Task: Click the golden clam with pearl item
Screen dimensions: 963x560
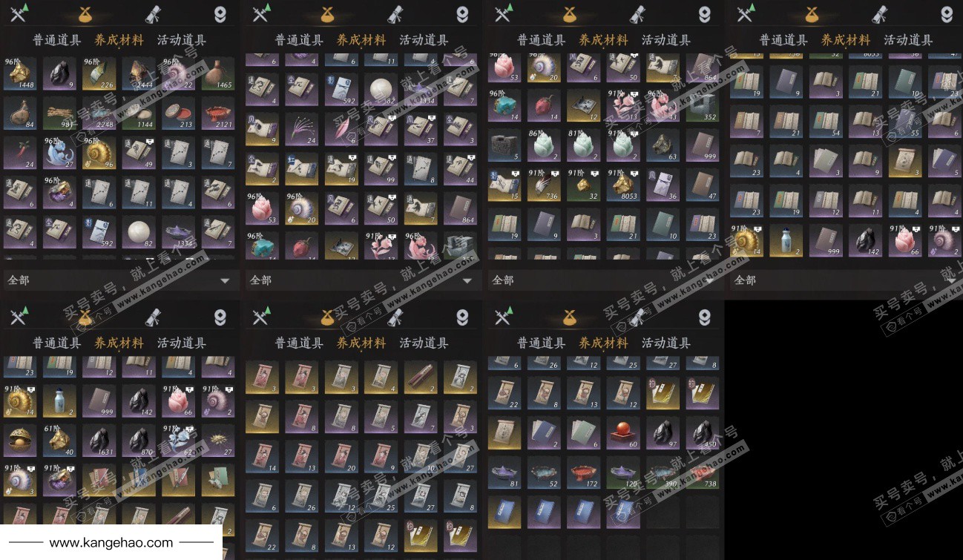Action: 20,439
